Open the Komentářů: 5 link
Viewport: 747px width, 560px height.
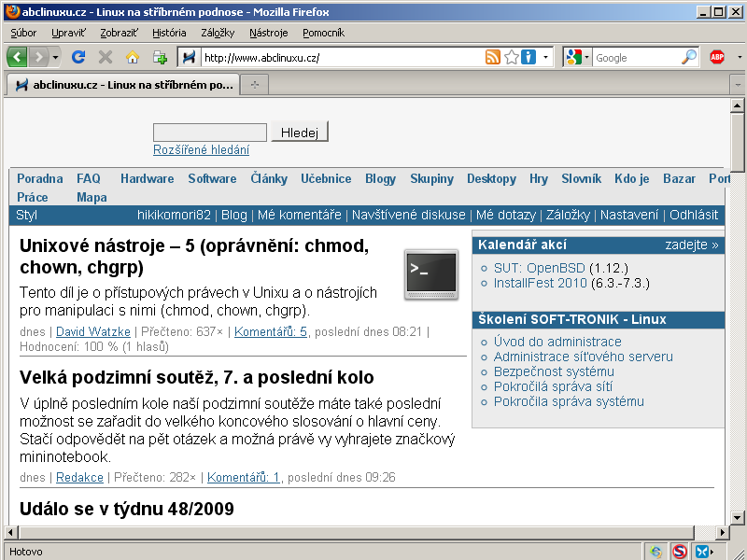[x=271, y=331]
